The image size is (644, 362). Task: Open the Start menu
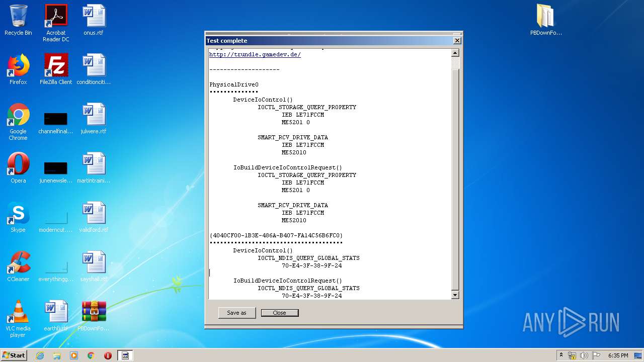pyautogui.click(x=14, y=355)
